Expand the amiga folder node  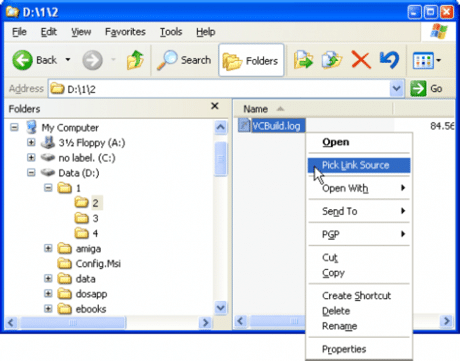click(x=48, y=249)
